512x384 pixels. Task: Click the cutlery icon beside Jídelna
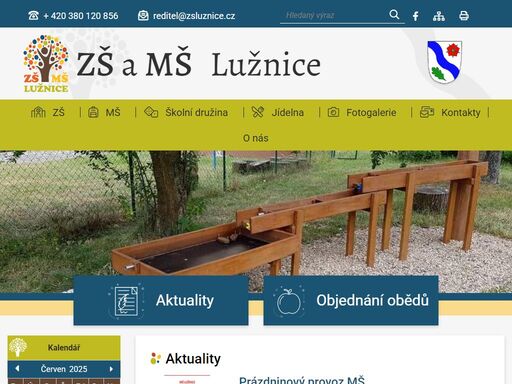pos(258,112)
